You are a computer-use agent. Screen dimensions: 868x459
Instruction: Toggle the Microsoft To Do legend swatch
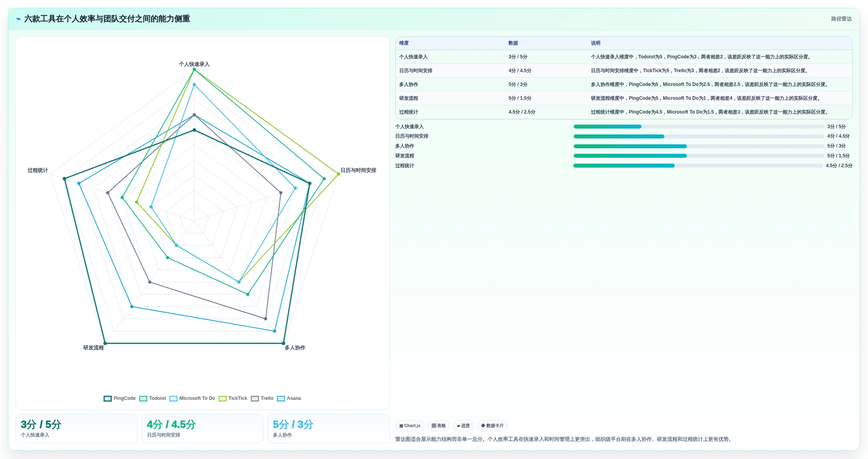174,399
